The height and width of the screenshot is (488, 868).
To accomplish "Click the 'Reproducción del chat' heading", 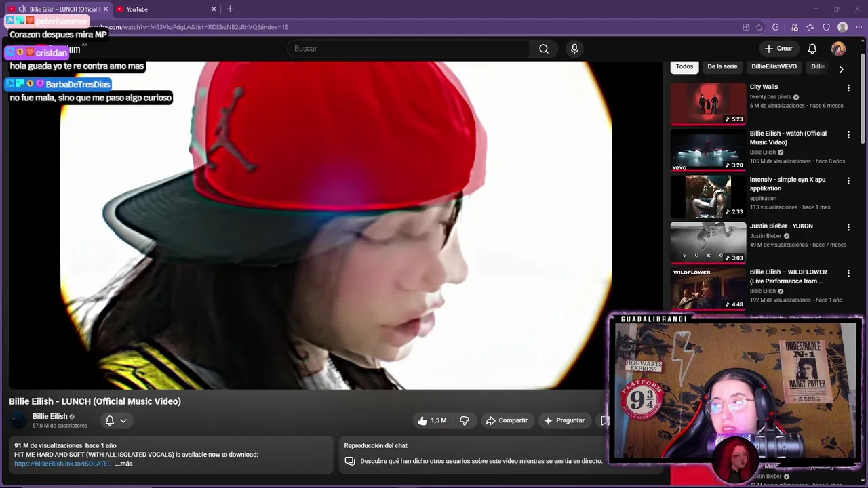I will click(376, 445).
